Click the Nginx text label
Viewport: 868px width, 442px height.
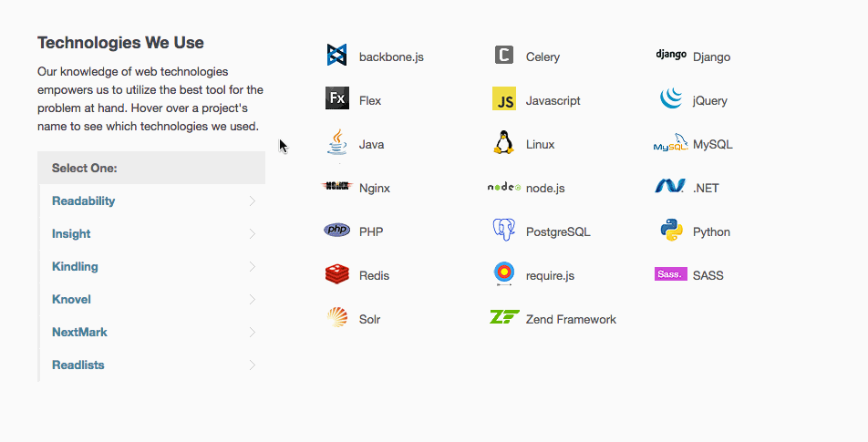(375, 188)
